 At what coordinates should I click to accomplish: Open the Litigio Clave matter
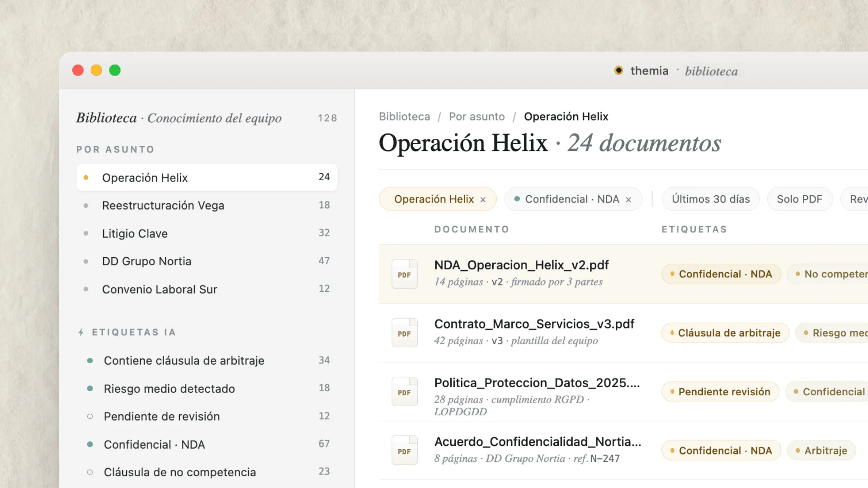click(207, 234)
